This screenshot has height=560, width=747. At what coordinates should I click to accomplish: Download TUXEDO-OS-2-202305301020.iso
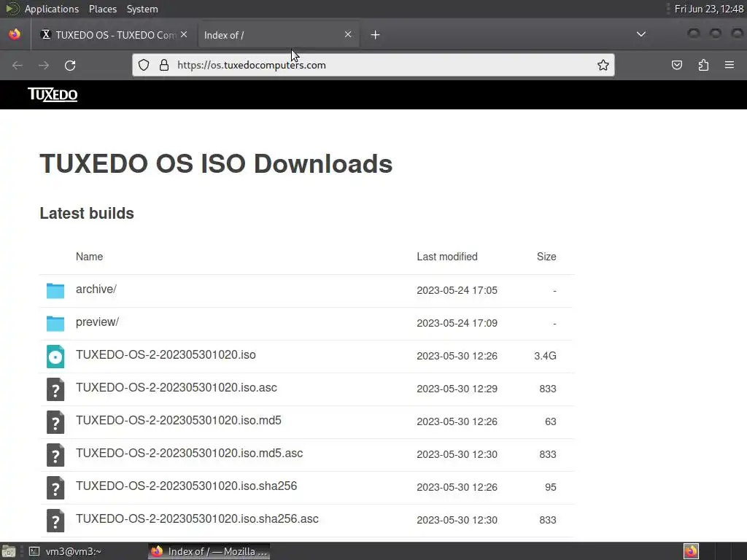tap(166, 355)
